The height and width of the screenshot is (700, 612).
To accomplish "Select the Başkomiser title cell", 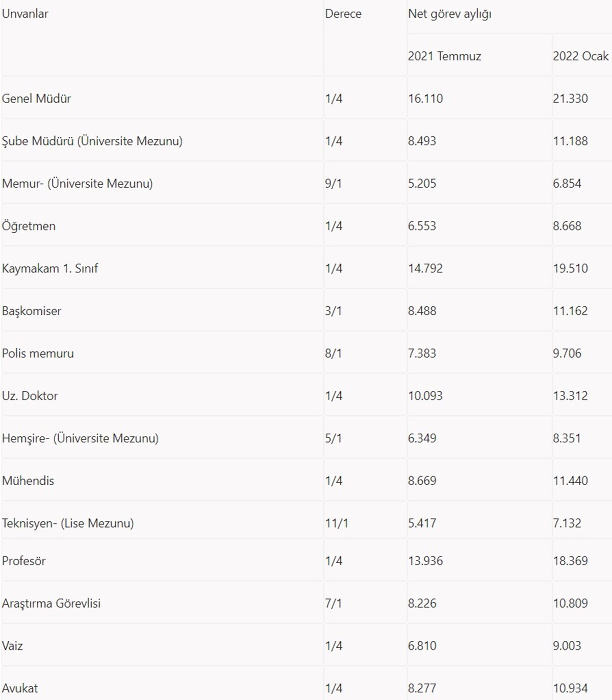I will (32, 311).
